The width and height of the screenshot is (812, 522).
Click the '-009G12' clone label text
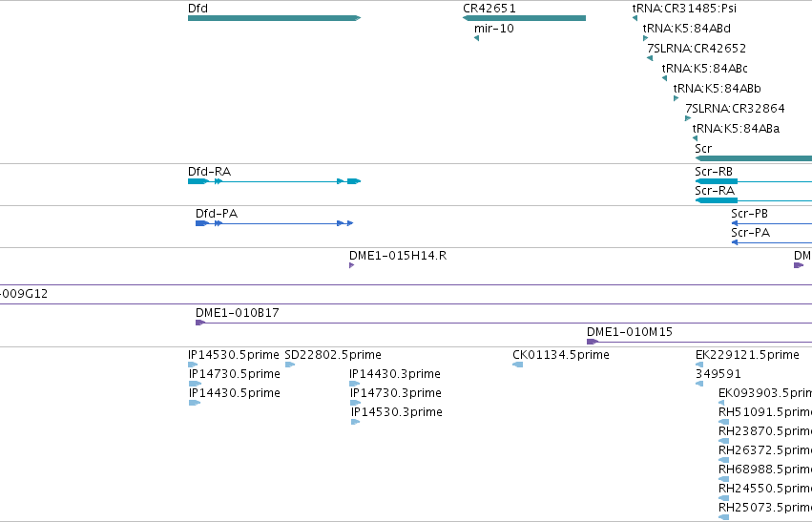click(24, 294)
